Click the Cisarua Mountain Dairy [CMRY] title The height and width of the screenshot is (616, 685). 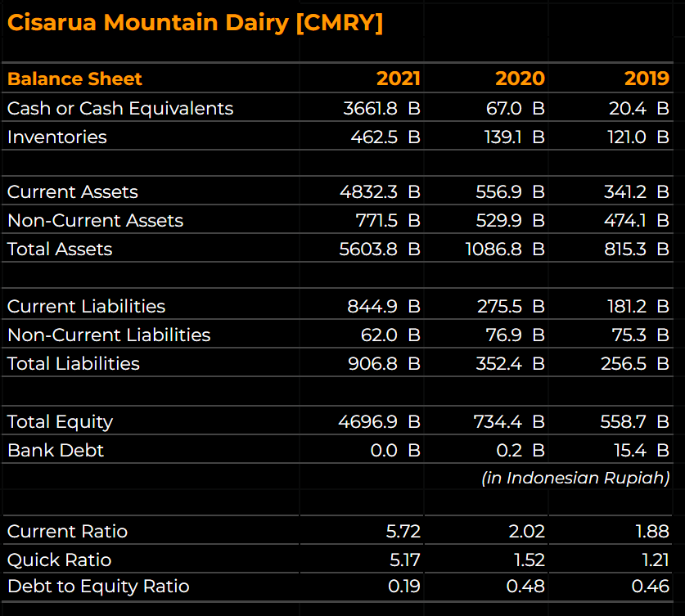(195, 23)
